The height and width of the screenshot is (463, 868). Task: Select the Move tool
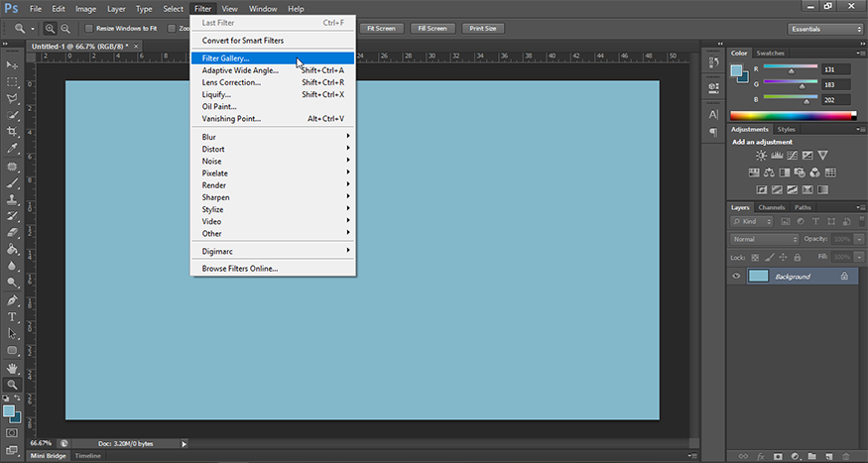(12, 65)
